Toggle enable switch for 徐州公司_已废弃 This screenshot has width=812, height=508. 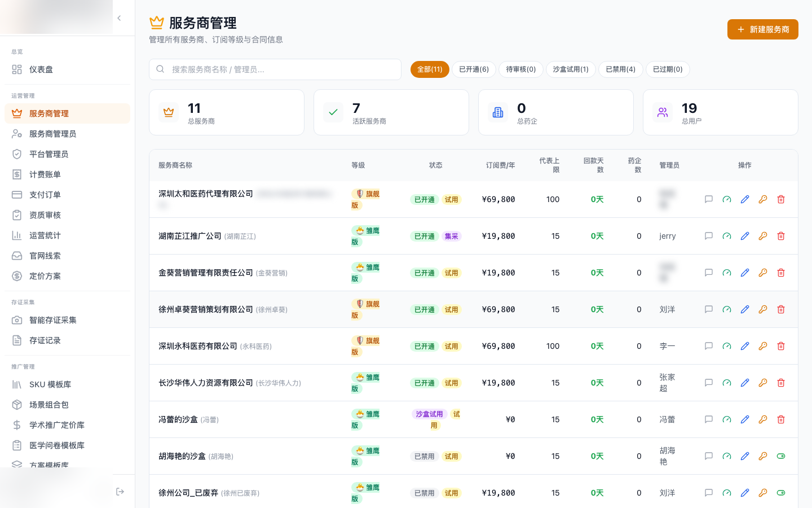coord(781,493)
